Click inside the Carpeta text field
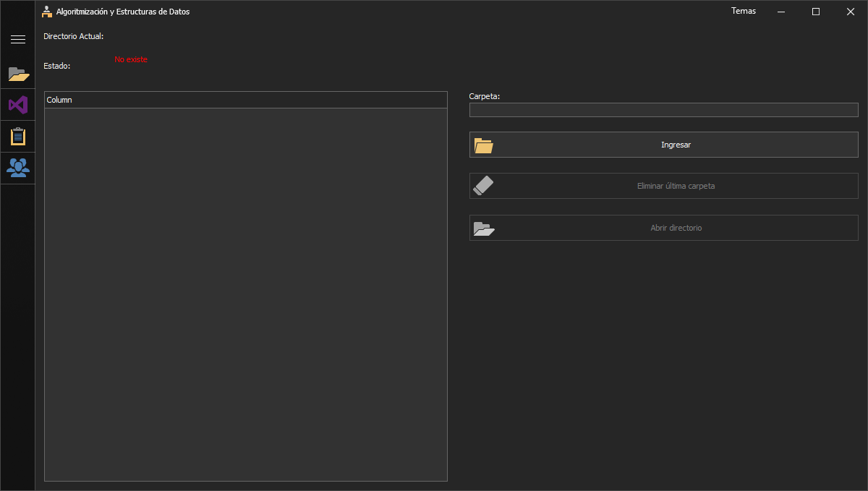Viewport: 868px width, 491px height. 663,109
